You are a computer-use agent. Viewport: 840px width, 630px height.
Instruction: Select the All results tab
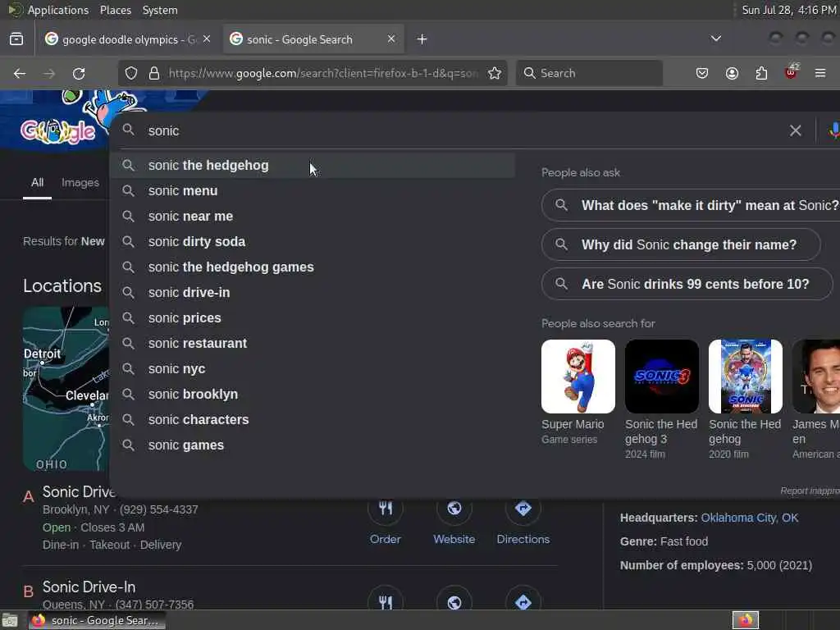(37, 183)
